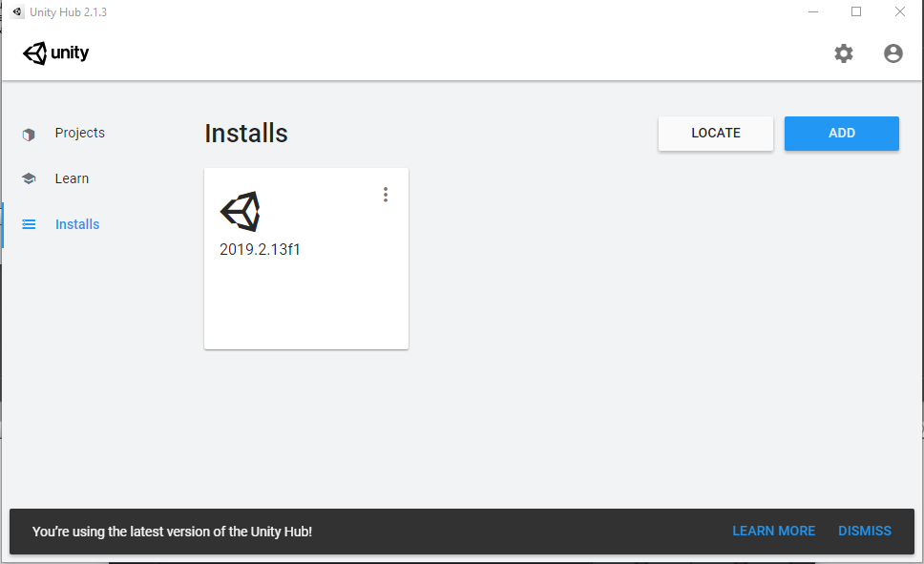Dismiss the latest version notification
Screen dimensions: 924x564
(864, 531)
